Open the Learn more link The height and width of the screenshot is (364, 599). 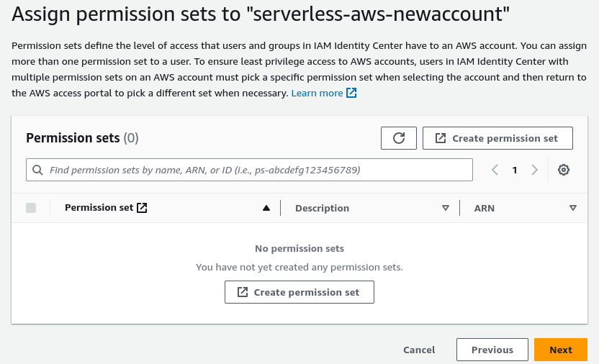click(317, 93)
